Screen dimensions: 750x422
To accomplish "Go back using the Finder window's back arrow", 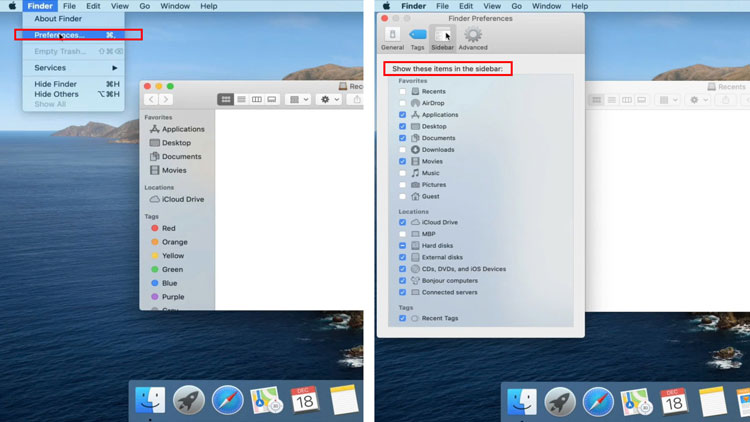I will coord(151,100).
